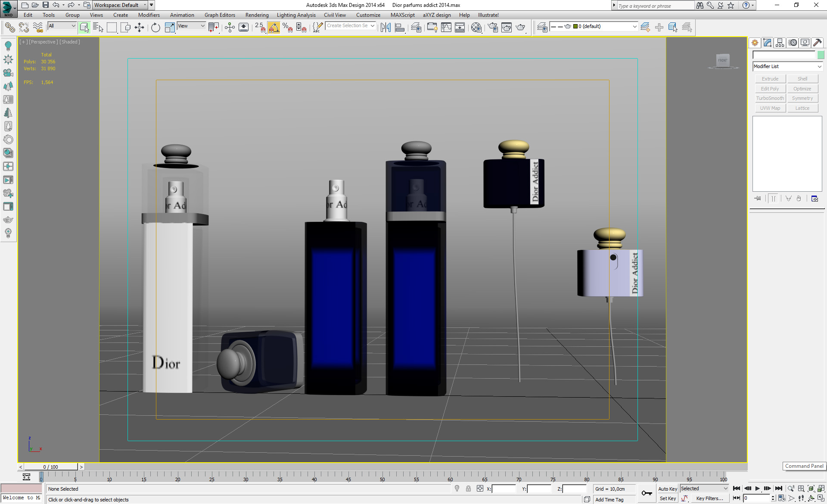
Task: Expand the Modifier List dropdown
Action: (x=787, y=66)
